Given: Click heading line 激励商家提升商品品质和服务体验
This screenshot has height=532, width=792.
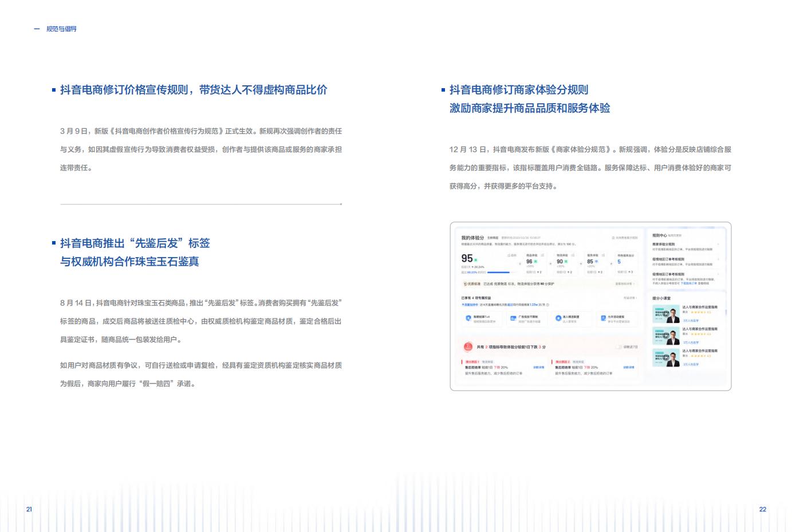Looking at the screenshot, I should click(530, 108).
